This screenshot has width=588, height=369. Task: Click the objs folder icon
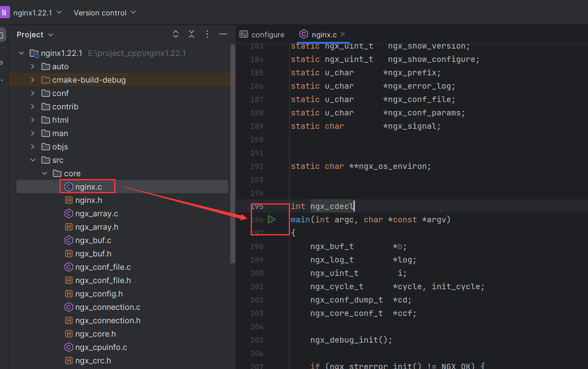click(x=46, y=147)
